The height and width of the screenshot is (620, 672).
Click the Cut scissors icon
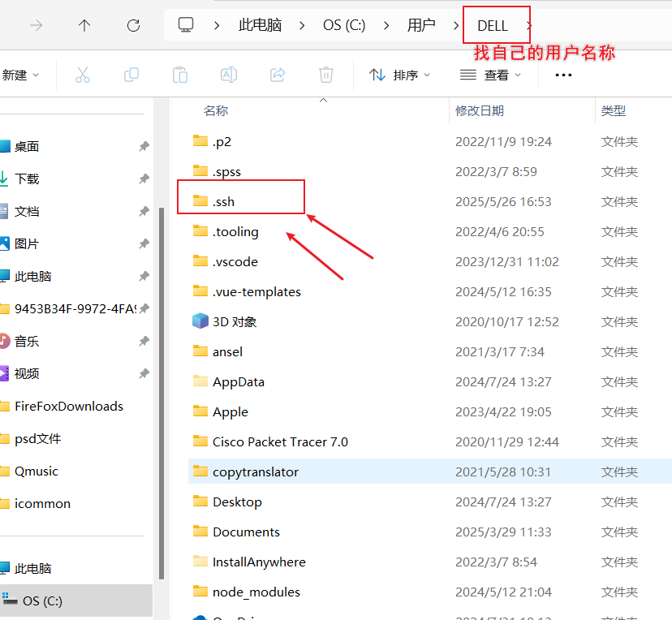tap(82, 75)
